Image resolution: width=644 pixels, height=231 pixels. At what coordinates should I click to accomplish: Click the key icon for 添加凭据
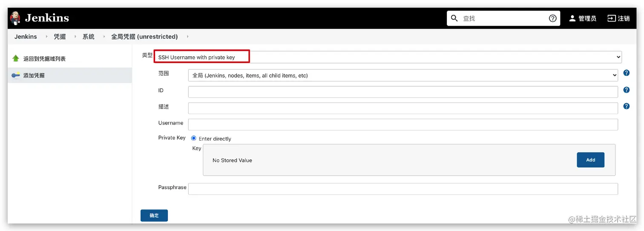point(16,75)
